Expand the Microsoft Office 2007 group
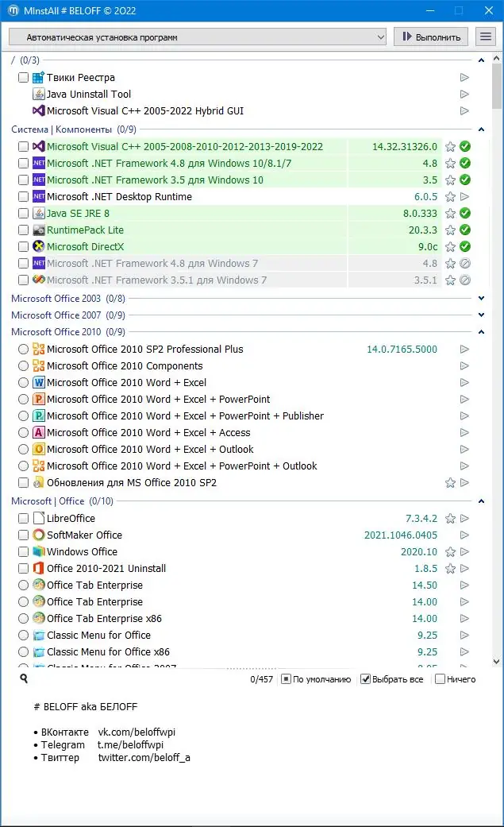 [x=481, y=315]
